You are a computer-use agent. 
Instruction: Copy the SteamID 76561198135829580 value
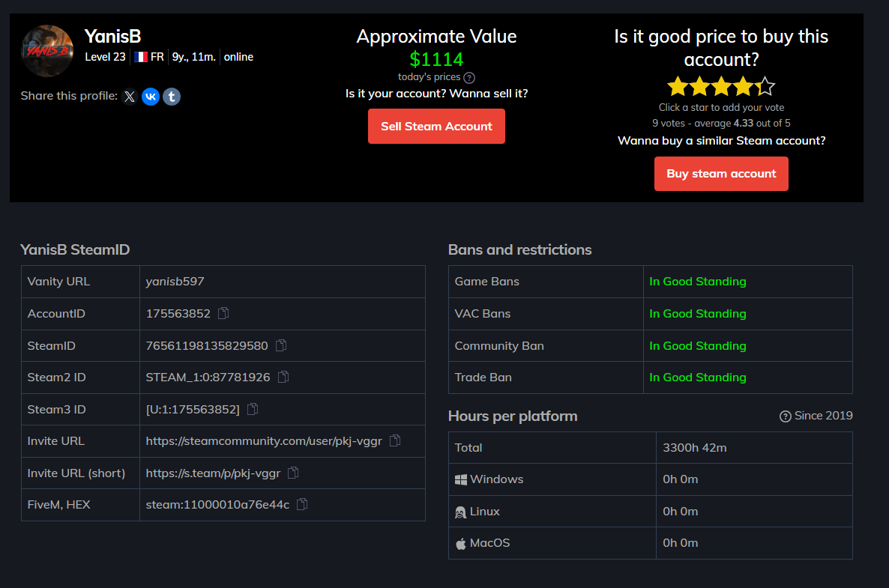(281, 345)
